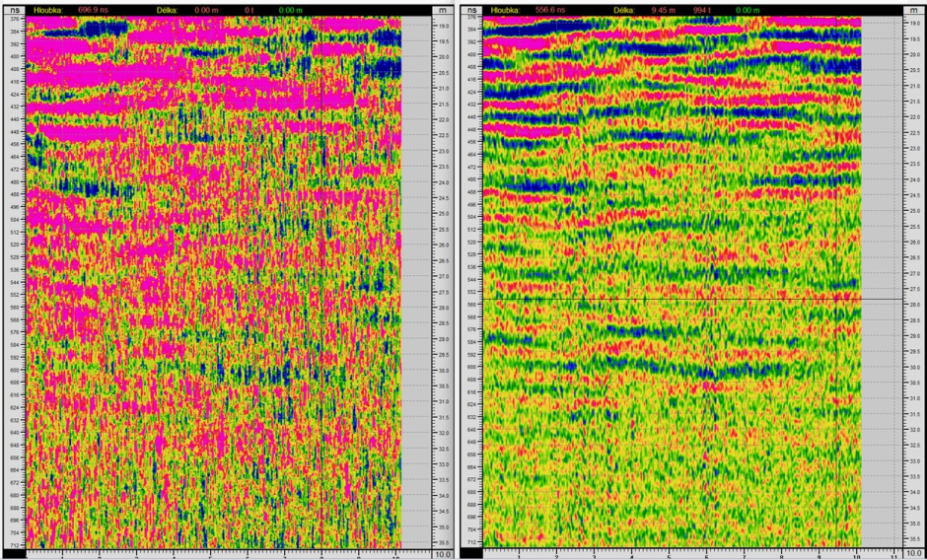Click the 25.0 m tick on left depth scale

(444, 213)
